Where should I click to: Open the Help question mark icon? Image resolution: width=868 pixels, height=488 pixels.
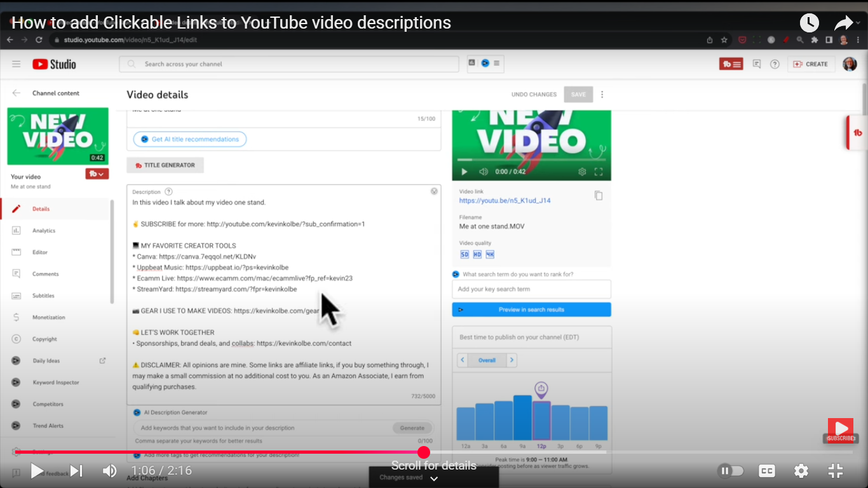[775, 64]
